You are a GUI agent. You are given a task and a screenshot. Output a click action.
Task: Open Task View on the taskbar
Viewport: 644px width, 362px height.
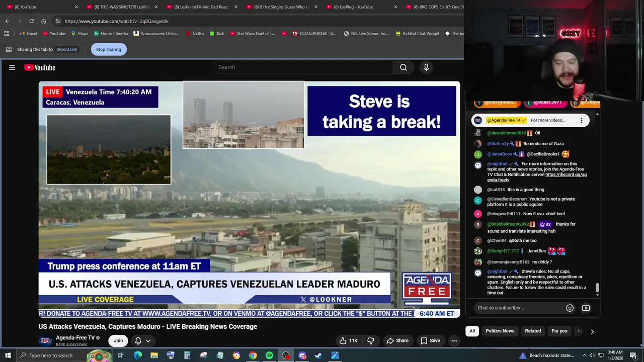point(121,355)
